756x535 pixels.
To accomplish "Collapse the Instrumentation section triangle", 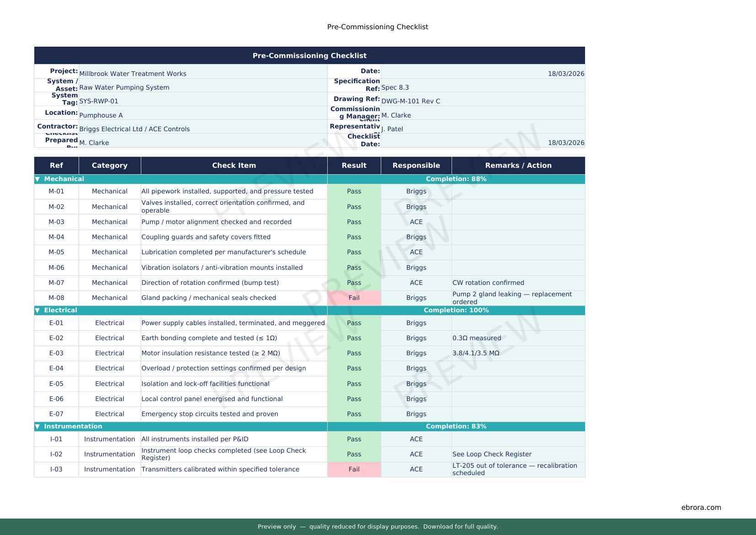I will pos(37,427).
